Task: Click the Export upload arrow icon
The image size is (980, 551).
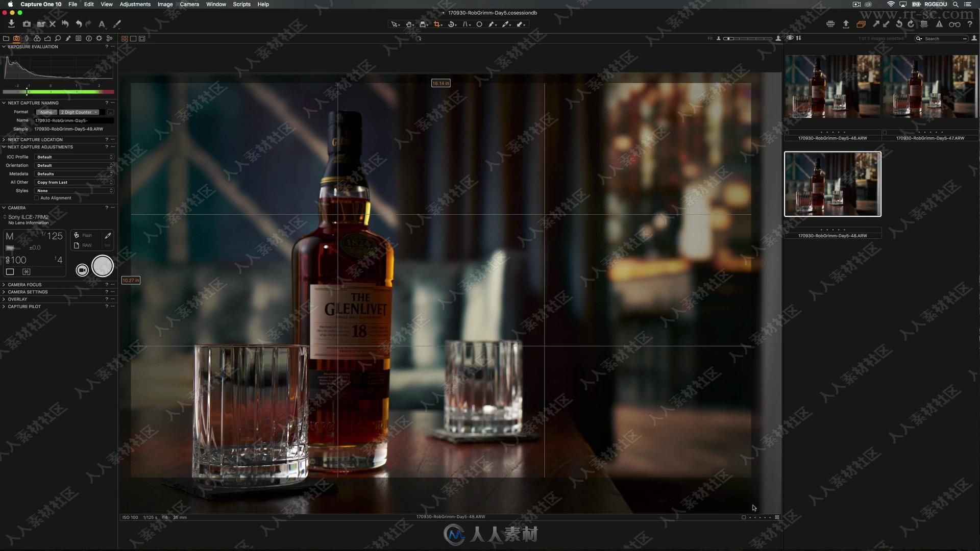Action: coord(846,24)
